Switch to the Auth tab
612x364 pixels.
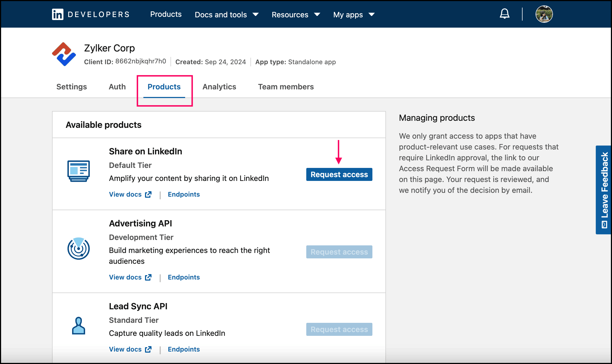pos(117,87)
